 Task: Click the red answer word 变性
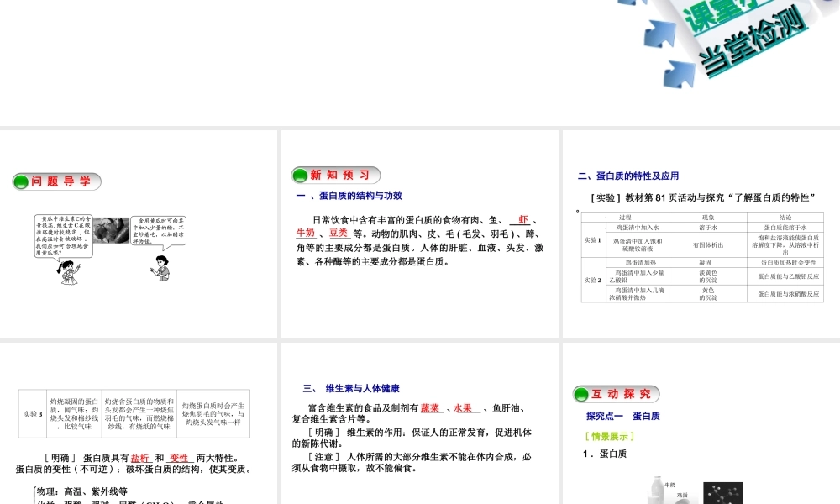179,458
